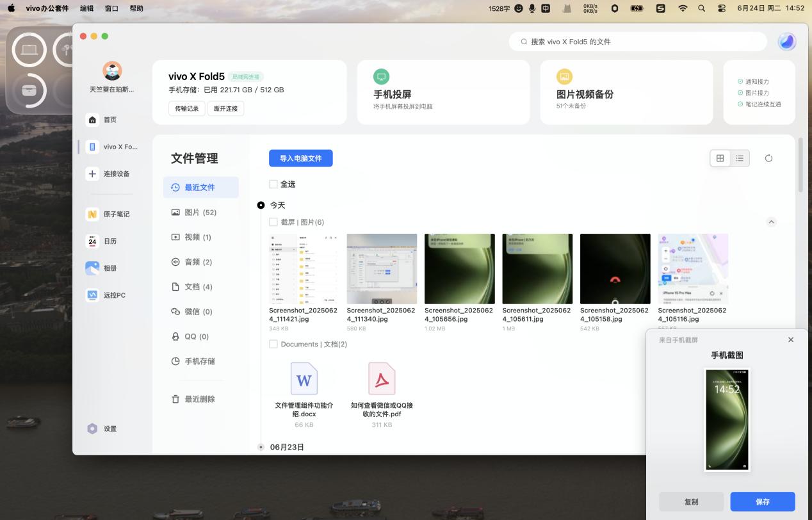Click the 保存 button in screenshot popup
Screen dimensions: 812x520
tap(763, 502)
